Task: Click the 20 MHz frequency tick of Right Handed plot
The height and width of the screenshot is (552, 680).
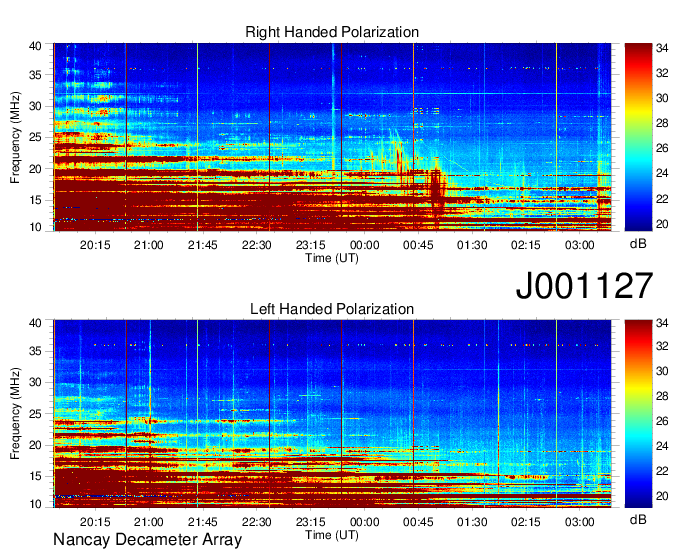Action: pos(35,169)
